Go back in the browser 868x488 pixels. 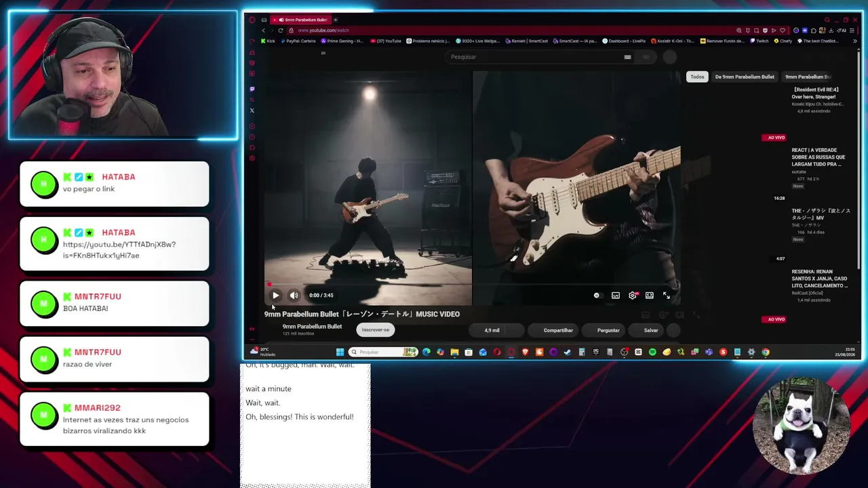[264, 30]
